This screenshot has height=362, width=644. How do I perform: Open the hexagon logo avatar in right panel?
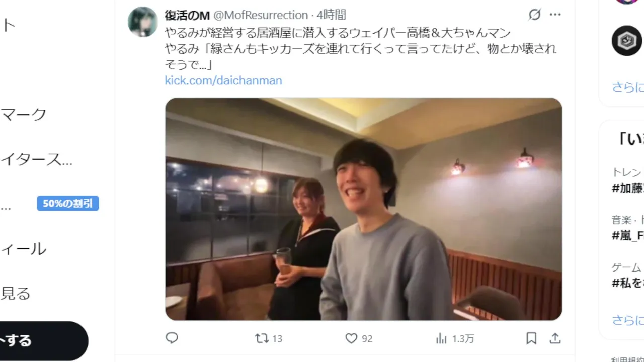point(627,41)
